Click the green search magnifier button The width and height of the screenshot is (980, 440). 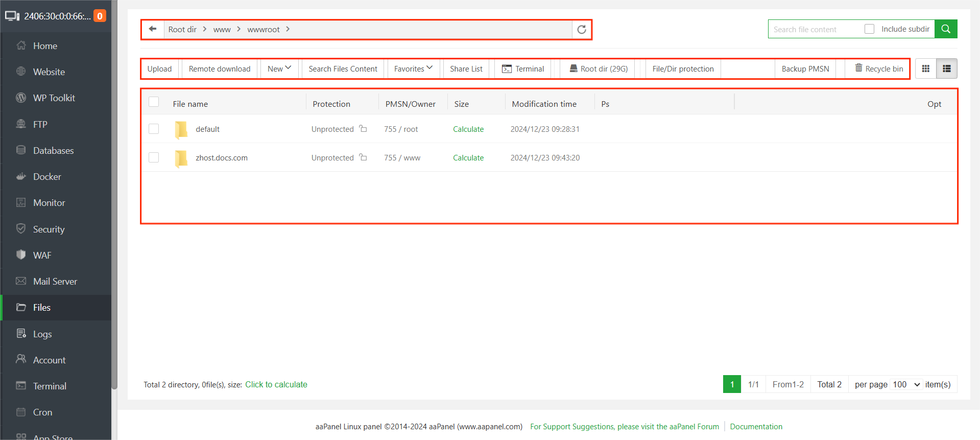click(945, 29)
